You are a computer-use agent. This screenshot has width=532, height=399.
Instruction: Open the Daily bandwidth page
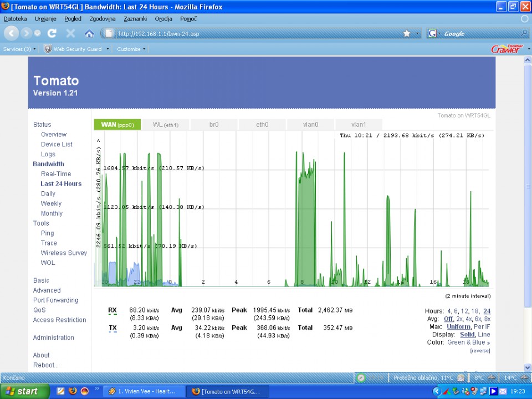48,193
